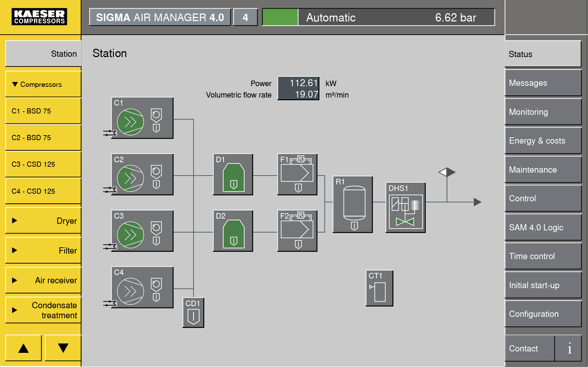Open compressor C3 icon in station diagram
Screen dimensions: 588x367
[x=142, y=231]
